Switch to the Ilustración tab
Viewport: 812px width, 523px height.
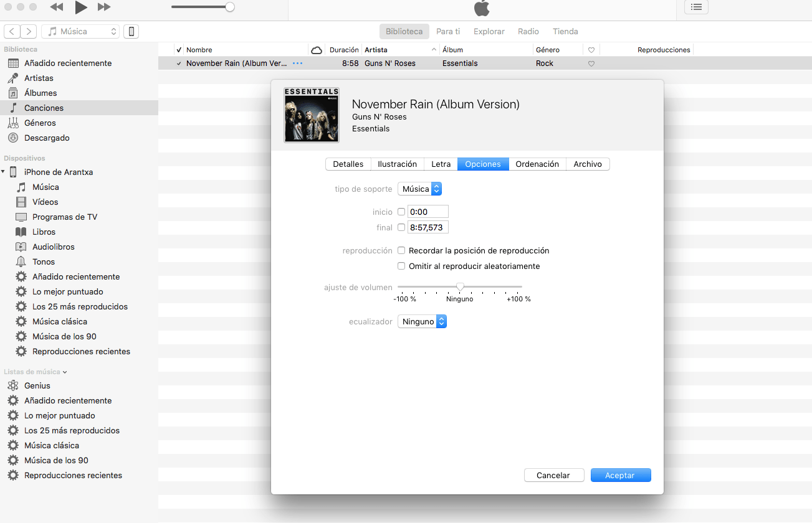[x=398, y=164]
